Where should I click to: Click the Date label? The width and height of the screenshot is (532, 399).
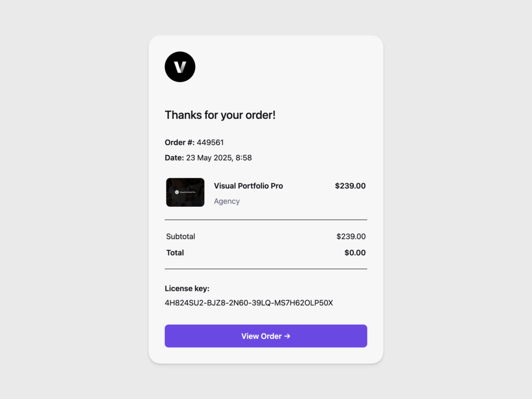coord(174,158)
